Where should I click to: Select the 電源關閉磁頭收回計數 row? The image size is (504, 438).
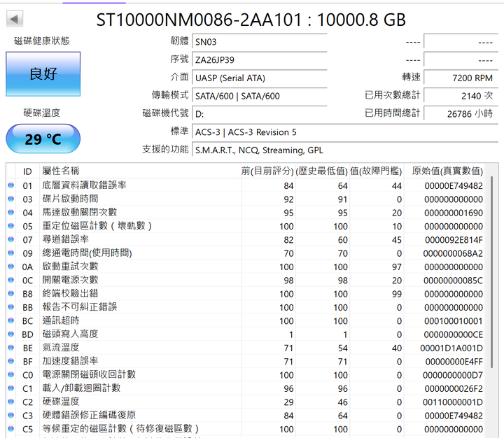246,375
